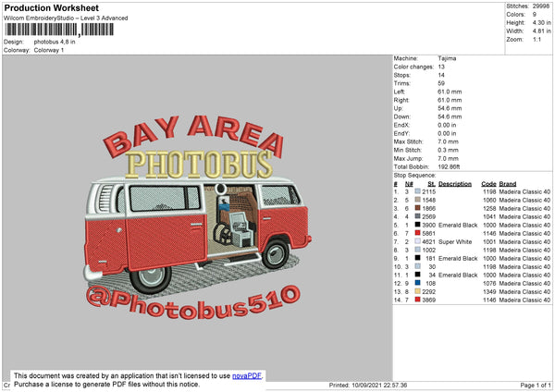The width and height of the screenshot is (555, 392).
Task: Click the Left value '61.0 mm'
Action: point(450,92)
